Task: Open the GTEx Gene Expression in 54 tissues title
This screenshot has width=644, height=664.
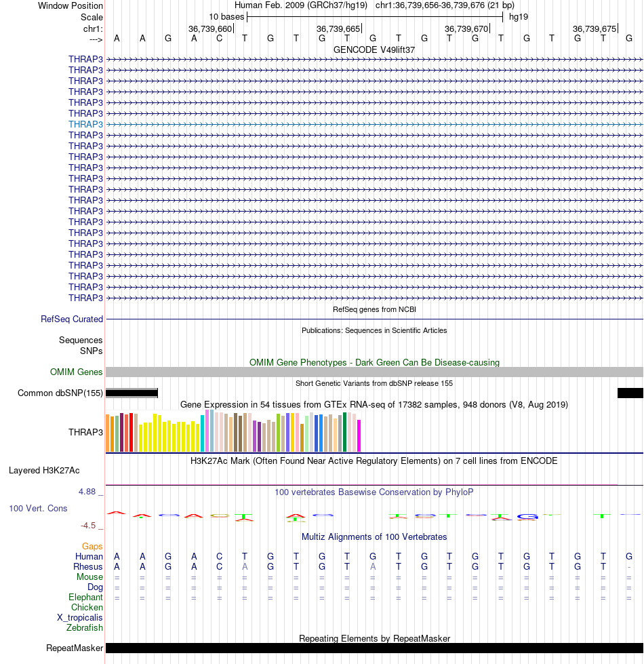Action: pos(374,405)
